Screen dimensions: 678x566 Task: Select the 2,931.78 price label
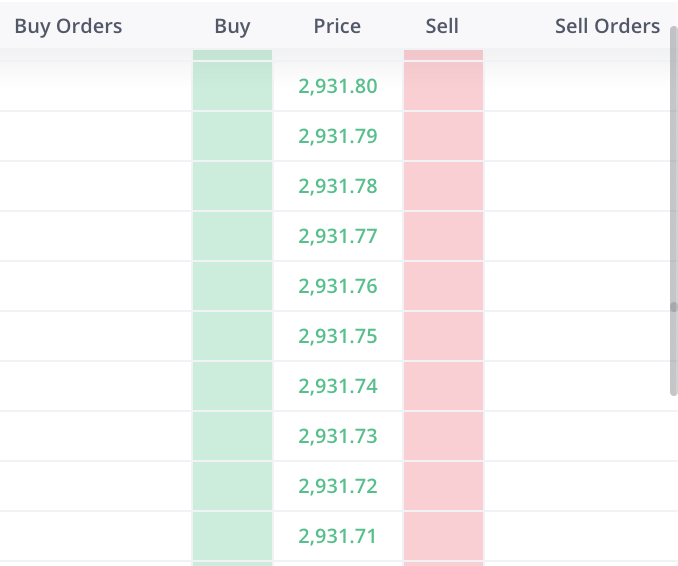338,186
